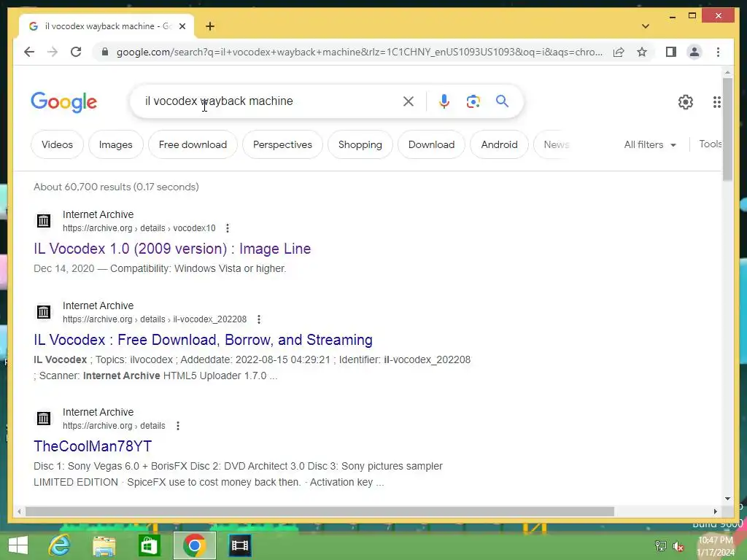This screenshot has width=747, height=560.
Task: Open the search Tools options
Action: point(711,144)
